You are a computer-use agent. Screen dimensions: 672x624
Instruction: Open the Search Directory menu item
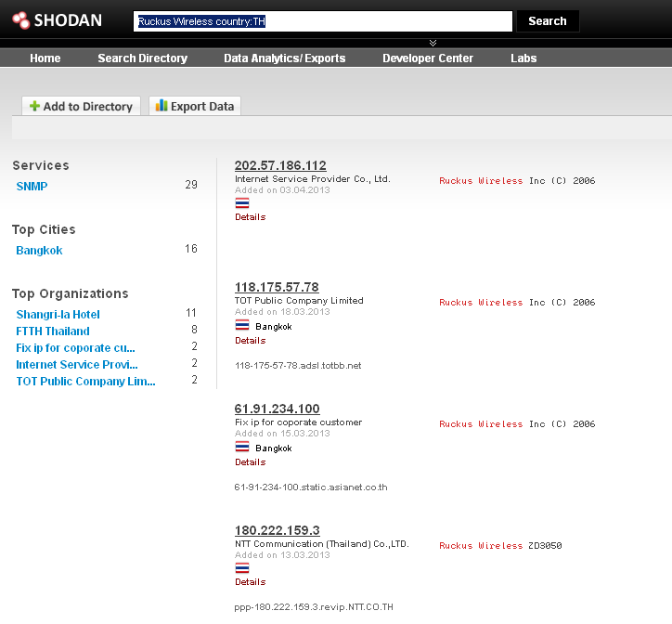[x=142, y=58]
